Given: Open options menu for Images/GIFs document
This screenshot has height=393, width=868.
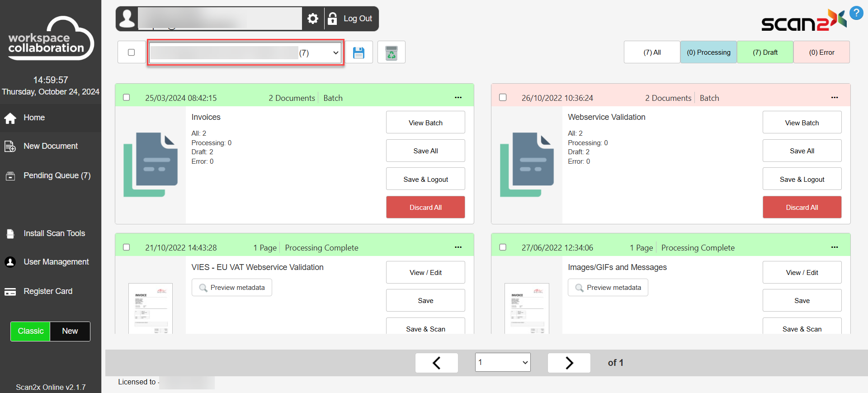Looking at the screenshot, I should (x=835, y=247).
